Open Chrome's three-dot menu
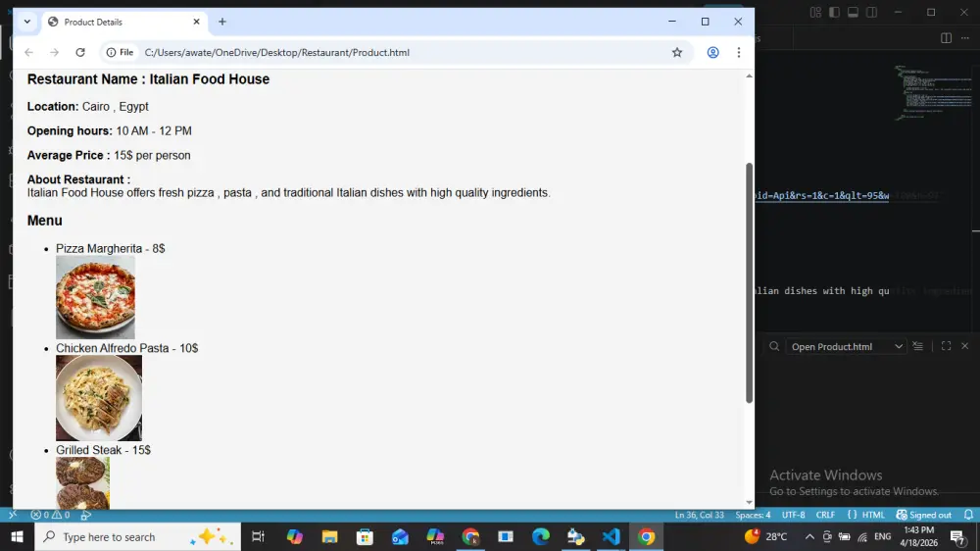 [739, 53]
